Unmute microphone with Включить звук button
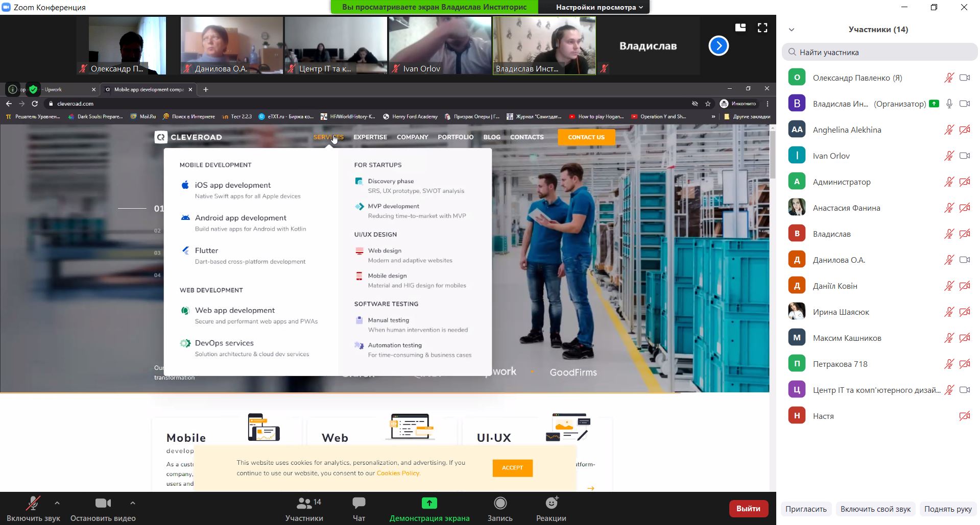 33,508
